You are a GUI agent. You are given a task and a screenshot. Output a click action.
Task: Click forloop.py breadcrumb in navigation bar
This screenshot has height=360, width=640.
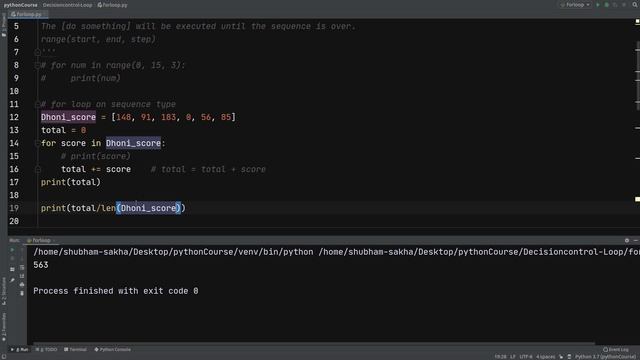(113, 5)
